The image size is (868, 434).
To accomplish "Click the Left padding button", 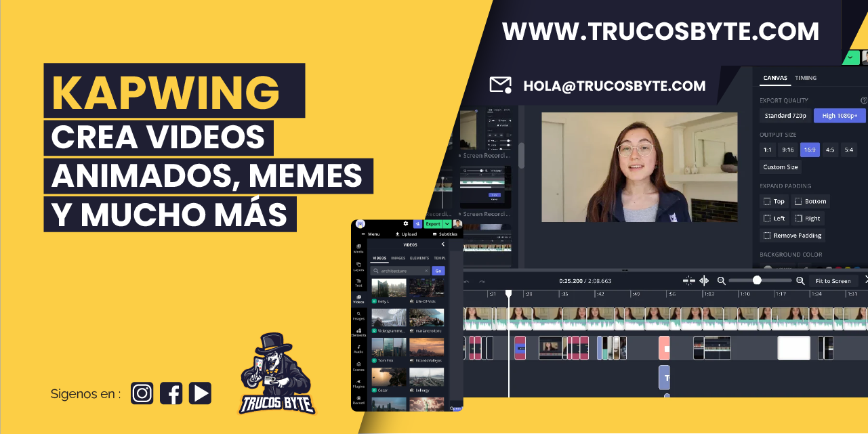I will 774,218.
